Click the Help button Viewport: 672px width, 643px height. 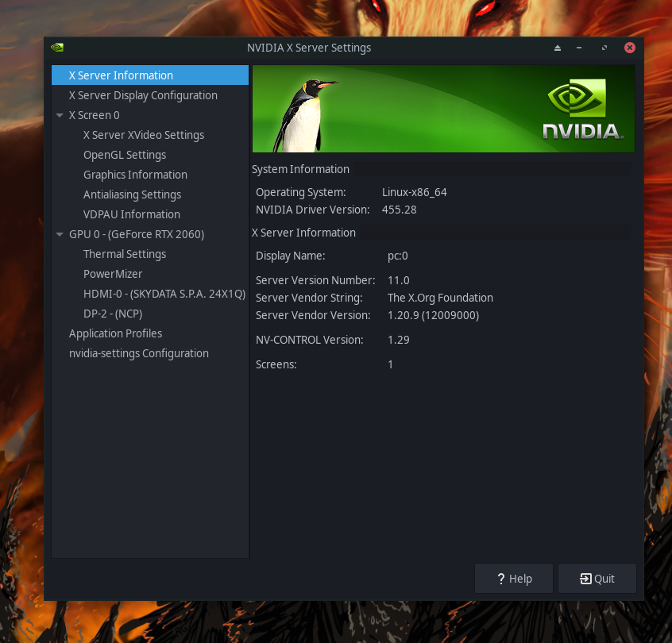coord(513,578)
